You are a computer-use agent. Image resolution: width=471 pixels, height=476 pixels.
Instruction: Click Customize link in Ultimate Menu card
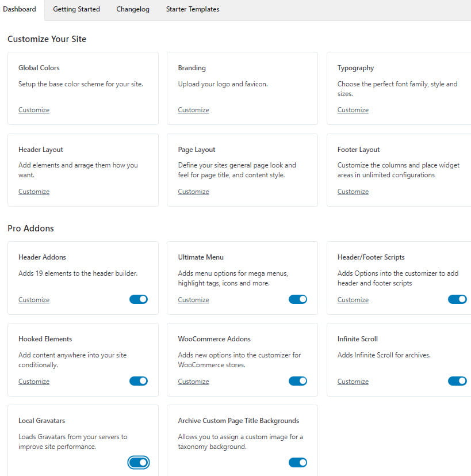[x=193, y=300]
